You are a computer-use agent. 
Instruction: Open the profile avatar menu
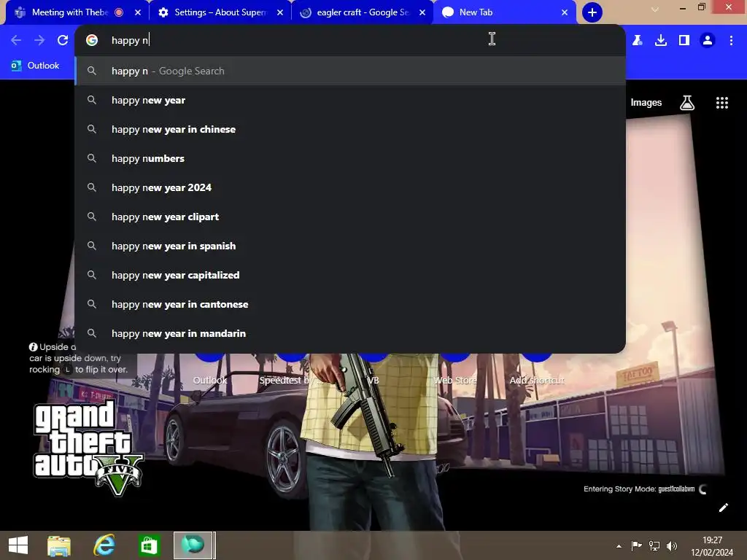708,41
